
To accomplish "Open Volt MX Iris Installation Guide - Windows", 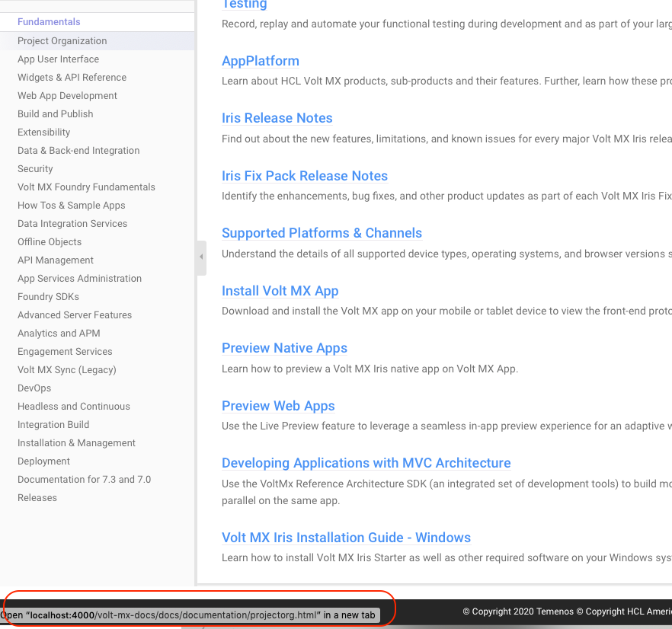I will [x=346, y=538].
